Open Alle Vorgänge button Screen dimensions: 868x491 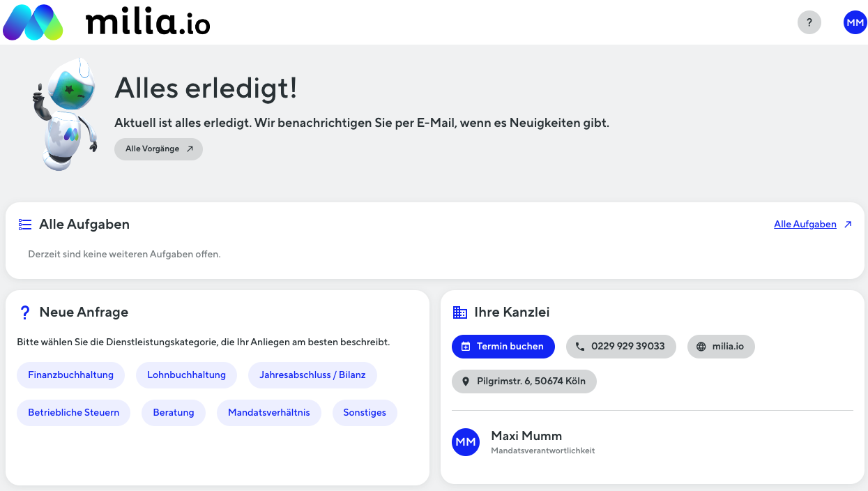pyautogui.click(x=158, y=149)
